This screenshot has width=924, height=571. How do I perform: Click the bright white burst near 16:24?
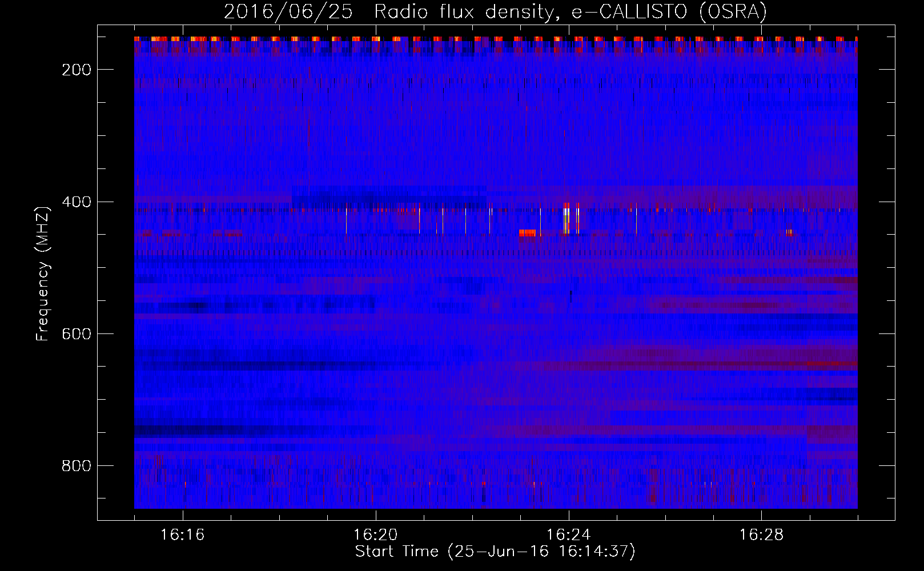coord(567,219)
